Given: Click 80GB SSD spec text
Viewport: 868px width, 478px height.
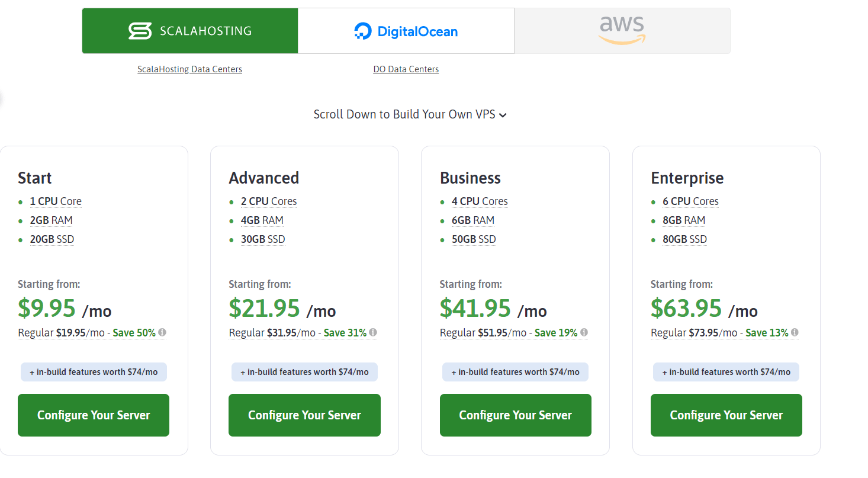Looking at the screenshot, I should click(684, 239).
